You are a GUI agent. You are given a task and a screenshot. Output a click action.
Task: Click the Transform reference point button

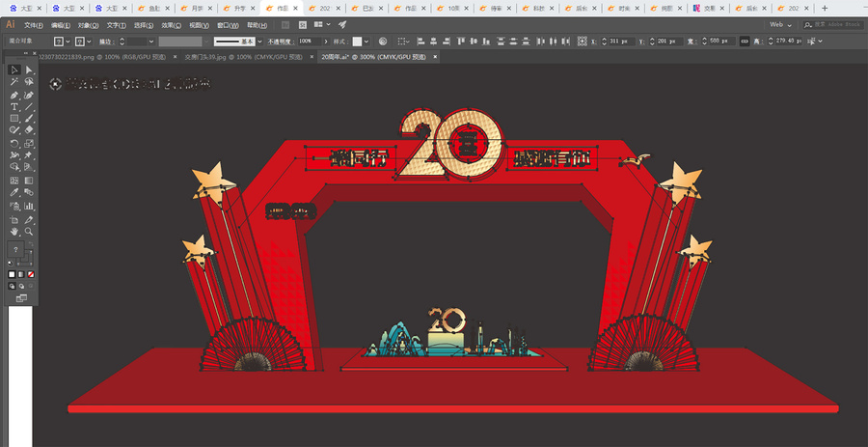pos(582,42)
